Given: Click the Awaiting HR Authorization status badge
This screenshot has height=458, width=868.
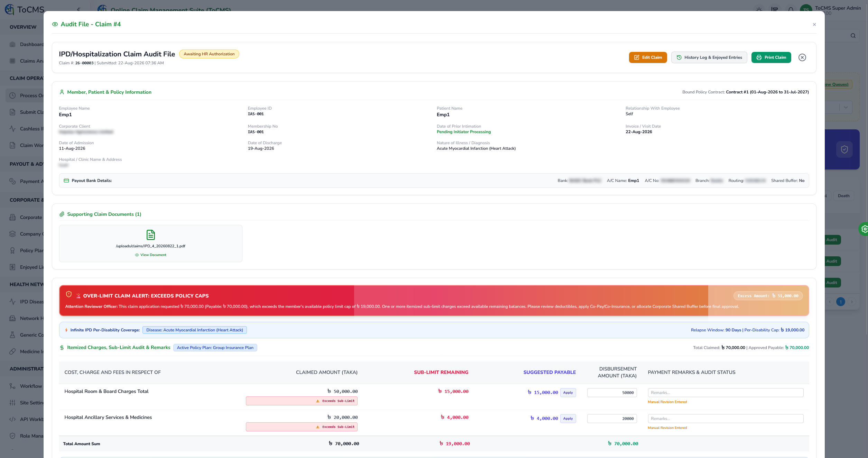Looking at the screenshot, I should [x=209, y=54].
